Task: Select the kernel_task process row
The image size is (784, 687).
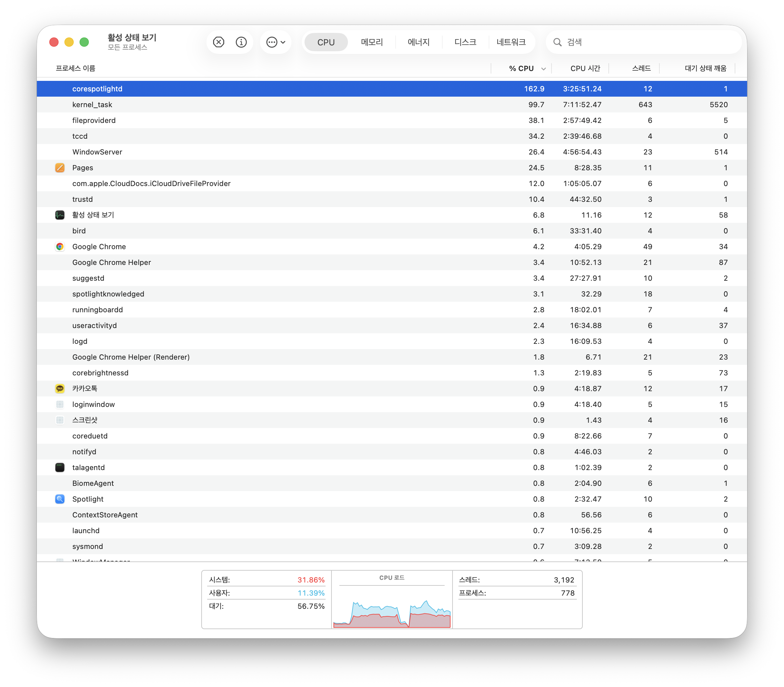Action: [268, 105]
